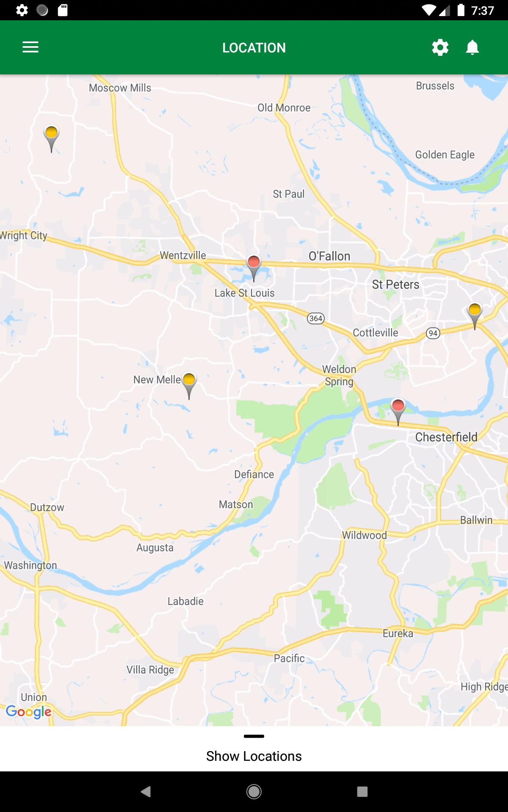Screen dimensions: 508x812
Task: Tap the yellow pin below Moscow Mills
Action: coord(51,139)
